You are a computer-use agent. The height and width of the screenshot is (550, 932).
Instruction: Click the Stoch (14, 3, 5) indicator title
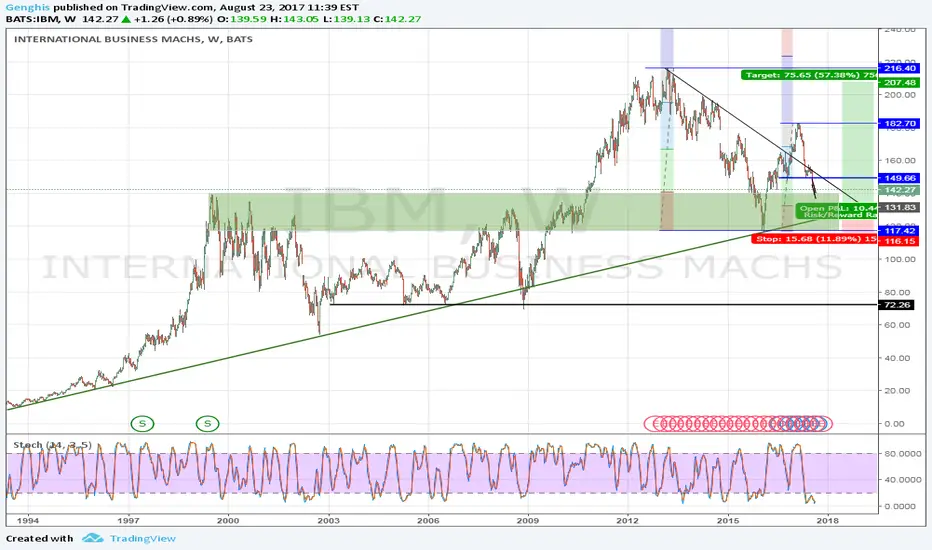52,445
